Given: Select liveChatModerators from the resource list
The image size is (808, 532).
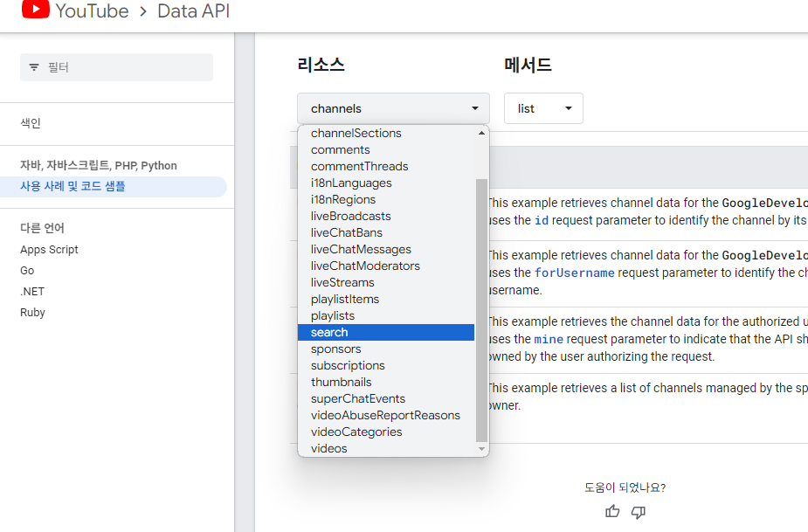Looking at the screenshot, I should click(x=386, y=266).
